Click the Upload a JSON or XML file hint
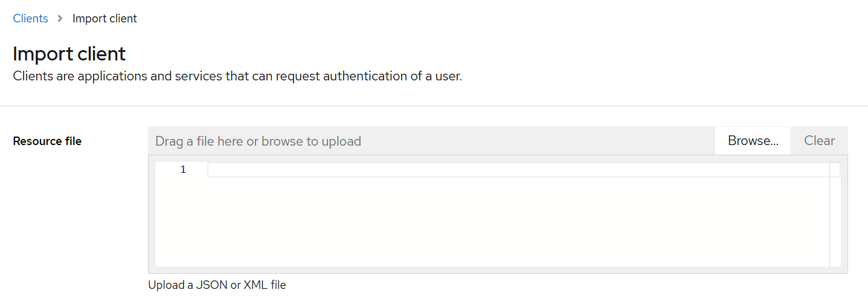Image resolution: width=868 pixels, height=307 pixels. 217,285
